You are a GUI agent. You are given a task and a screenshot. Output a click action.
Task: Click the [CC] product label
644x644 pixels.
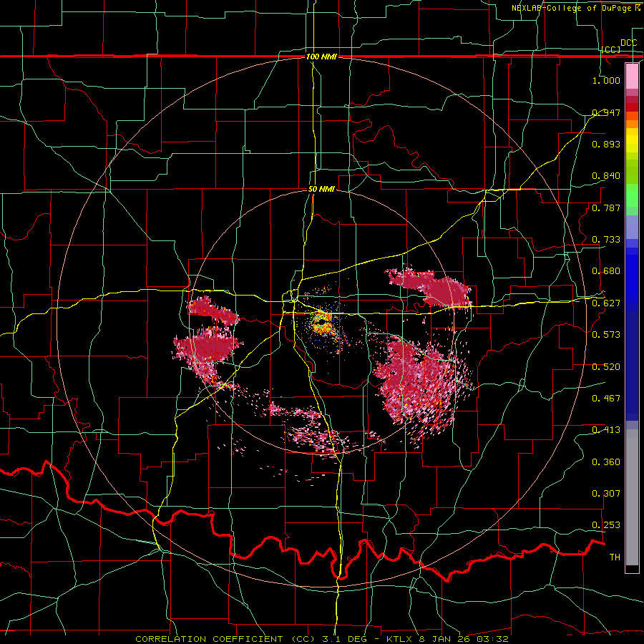pos(611,49)
